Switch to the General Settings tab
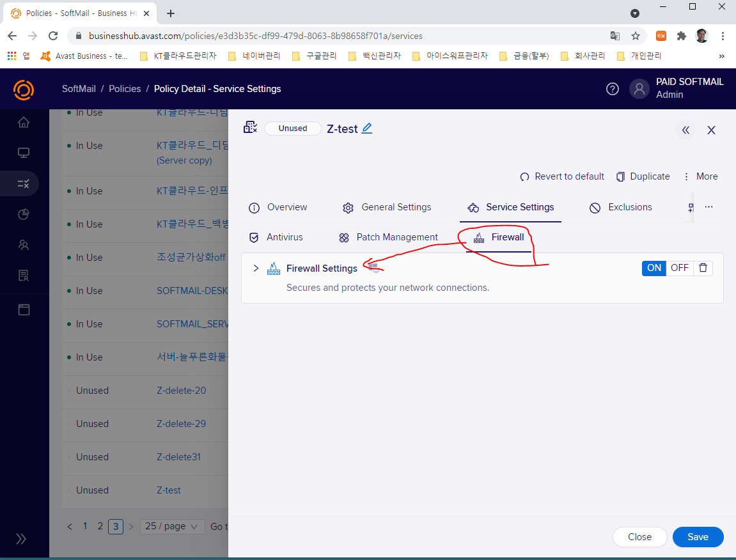The image size is (736, 560). [x=387, y=208]
